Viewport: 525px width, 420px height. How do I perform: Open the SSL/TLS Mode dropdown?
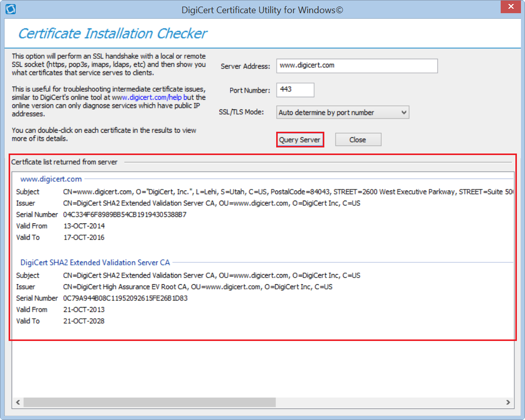[x=343, y=112]
